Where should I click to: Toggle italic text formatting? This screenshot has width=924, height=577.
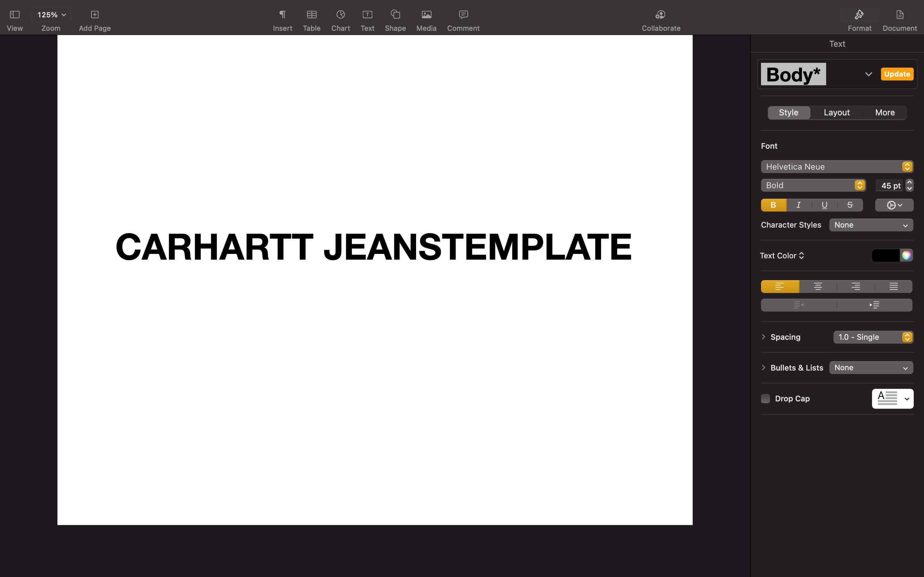click(798, 205)
